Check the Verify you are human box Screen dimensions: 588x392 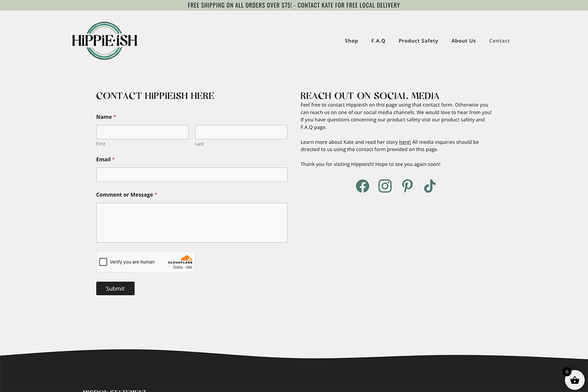(103, 262)
